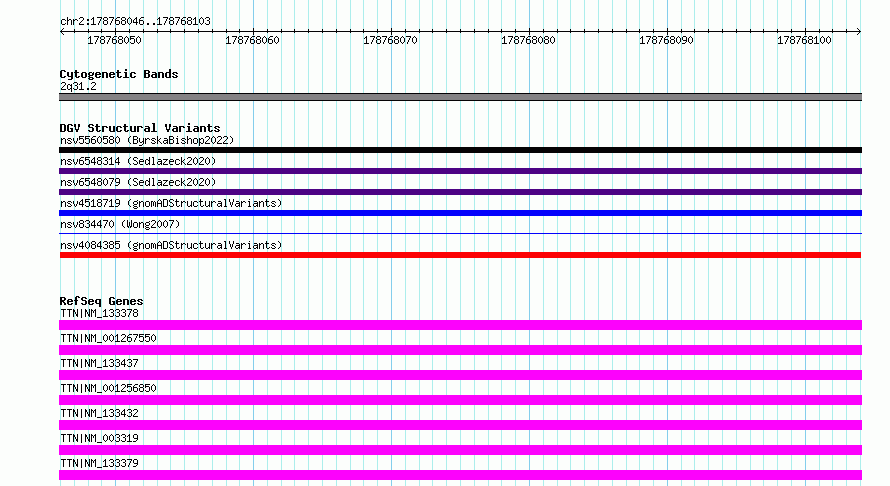Select the red nsv4084385 variant bar
Viewport: 890px width, 486px height.
click(x=460, y=255)
